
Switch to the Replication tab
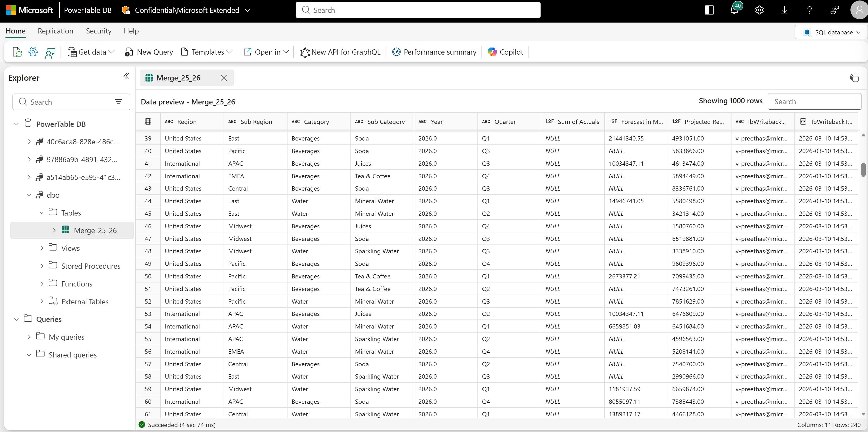pyautogui.click(x=55, y=31)
